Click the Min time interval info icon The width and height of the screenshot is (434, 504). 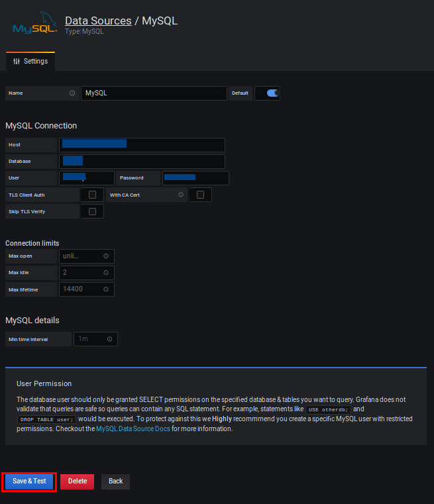point(109,339)
